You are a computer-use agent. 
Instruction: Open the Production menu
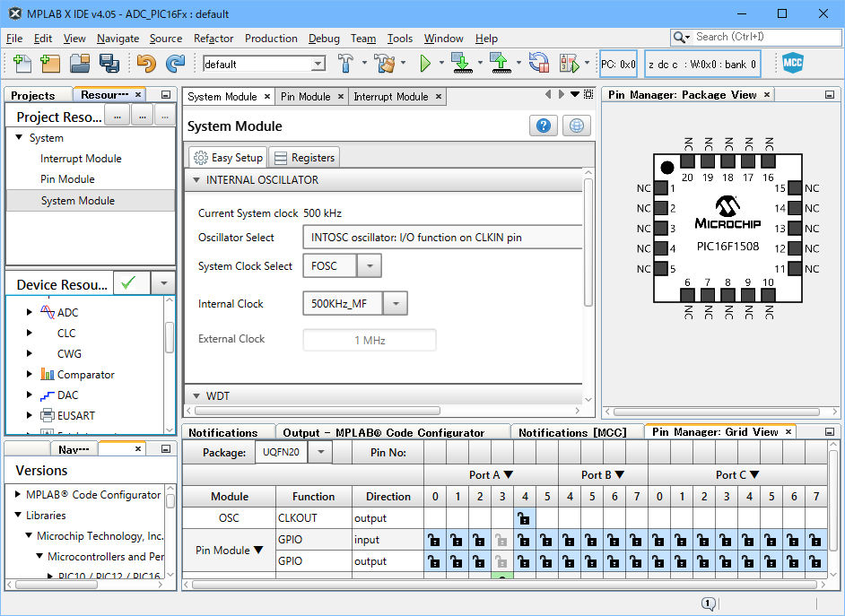(x=271, y=39)
